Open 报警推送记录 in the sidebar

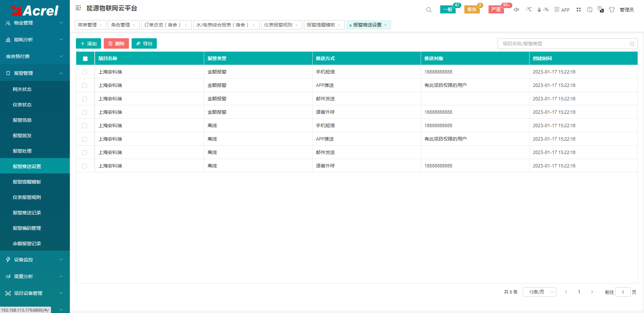[x=35, y=213]
